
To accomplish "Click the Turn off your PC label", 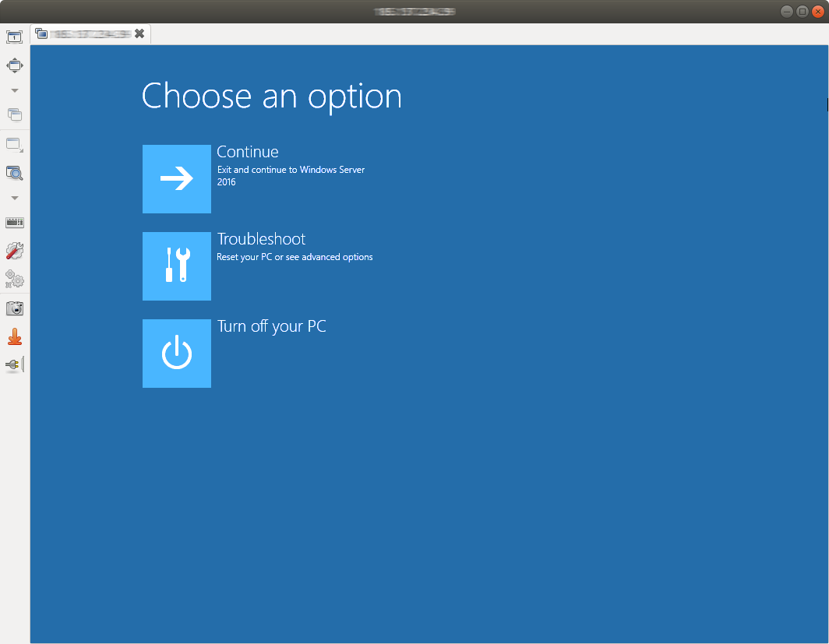I will pyautogui.click(x=272, y=326).
